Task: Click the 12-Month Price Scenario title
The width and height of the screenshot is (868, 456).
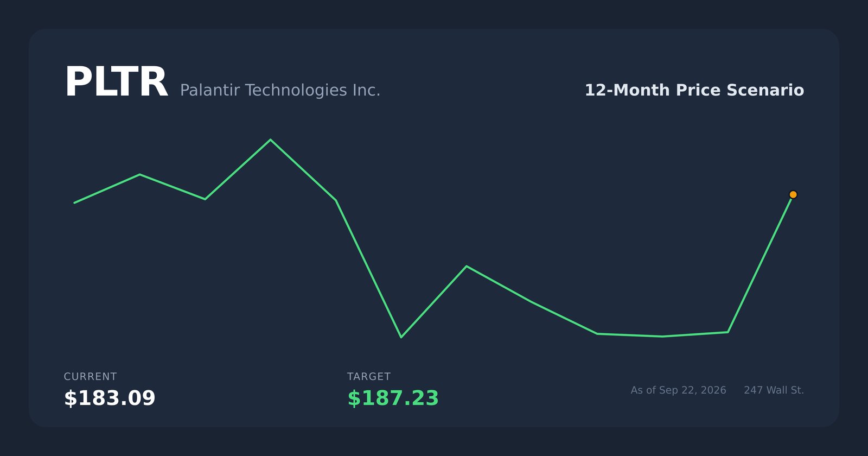Action: pos(694,90)
